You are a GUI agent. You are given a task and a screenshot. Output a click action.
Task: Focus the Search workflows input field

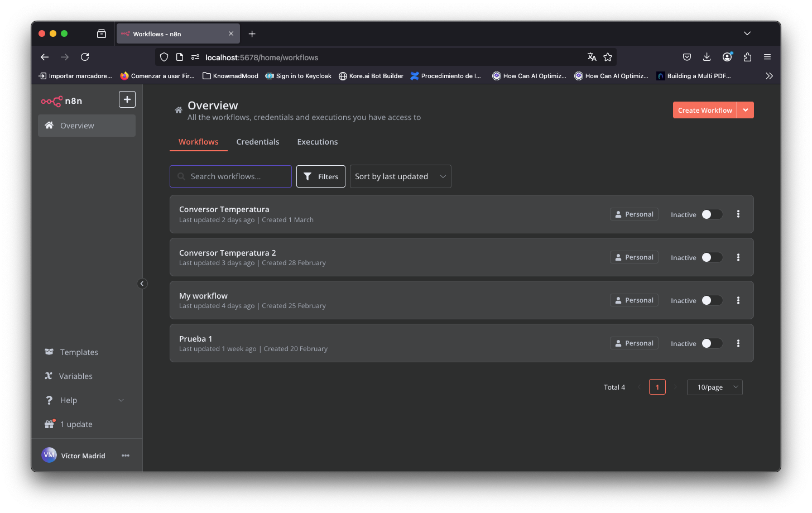[x=230, y=176]
